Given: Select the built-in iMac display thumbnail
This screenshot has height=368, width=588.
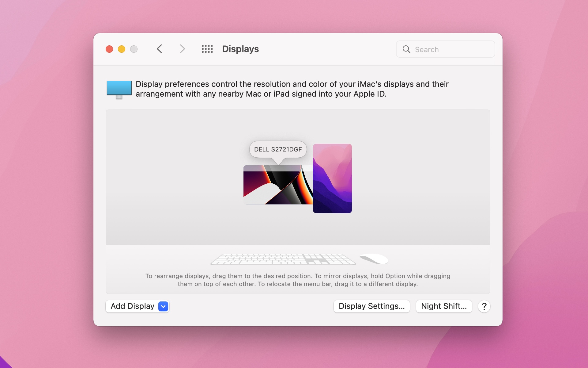Looking at the screenshot, I should (x=332, y=178).
